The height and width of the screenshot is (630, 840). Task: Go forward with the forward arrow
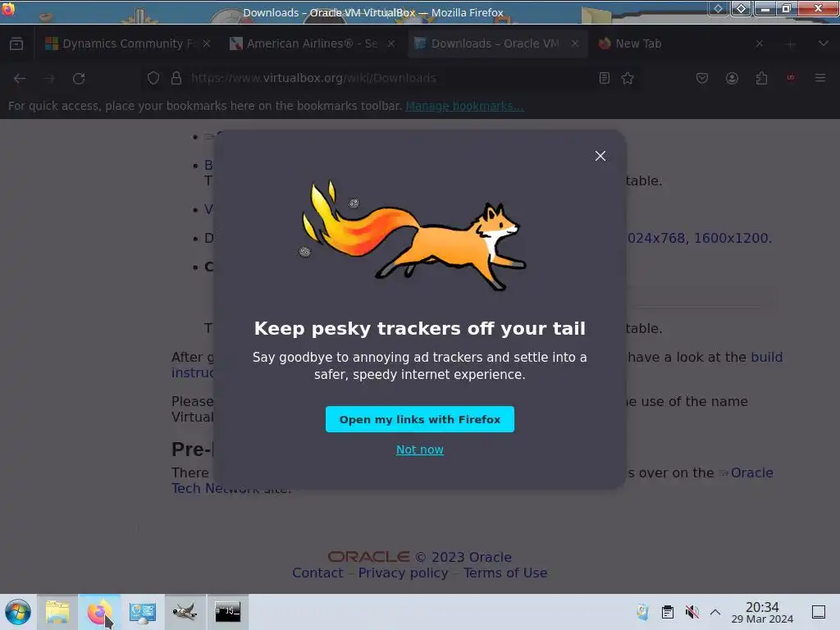pyautogui.click(x=49, y=78)
